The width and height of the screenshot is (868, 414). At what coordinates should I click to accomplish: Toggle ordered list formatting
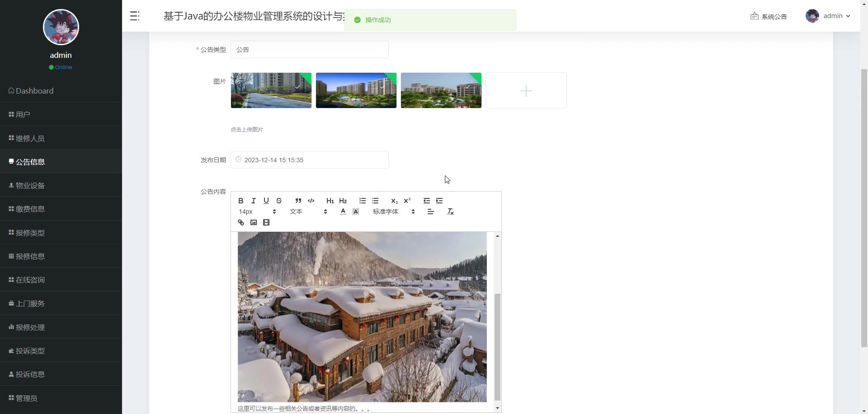363,201
